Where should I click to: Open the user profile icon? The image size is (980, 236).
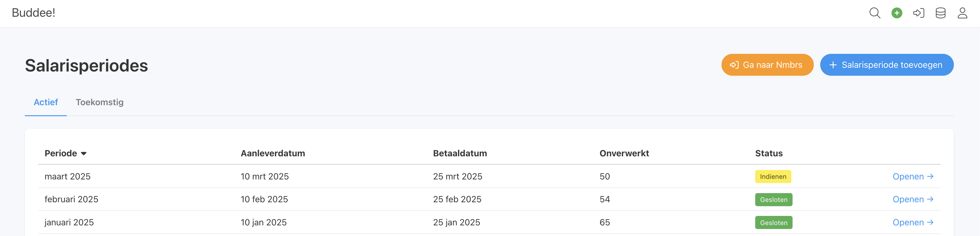click(962, 13)
